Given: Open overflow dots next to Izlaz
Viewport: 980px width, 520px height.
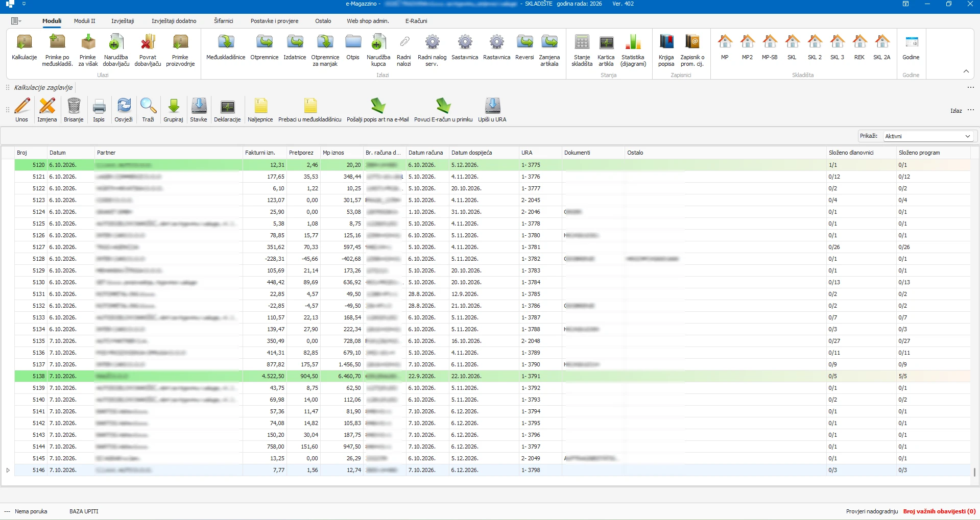Looking at the screenshot, I should coord(970,110).
